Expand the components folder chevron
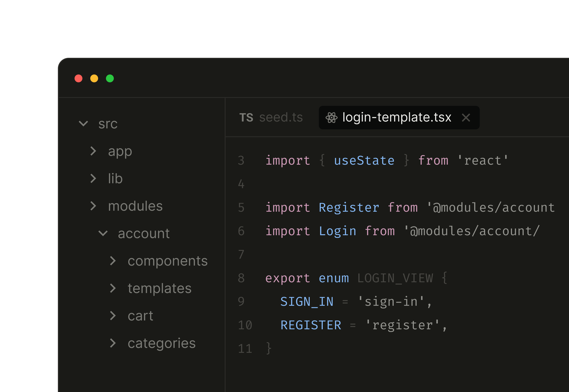The height and width of the screenshot is (392, 569). [113, 261]
